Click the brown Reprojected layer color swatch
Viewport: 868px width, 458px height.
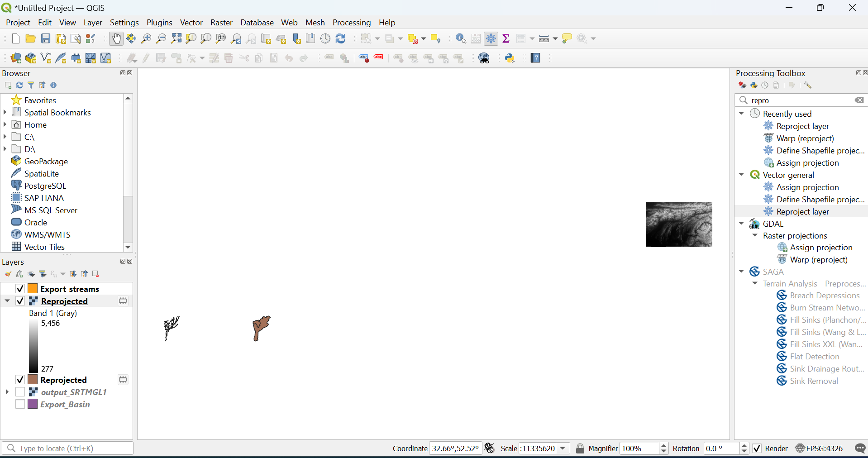(33, 380)
